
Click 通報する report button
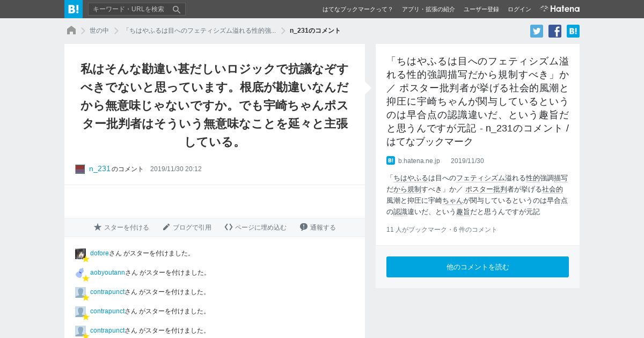point(318,227)
